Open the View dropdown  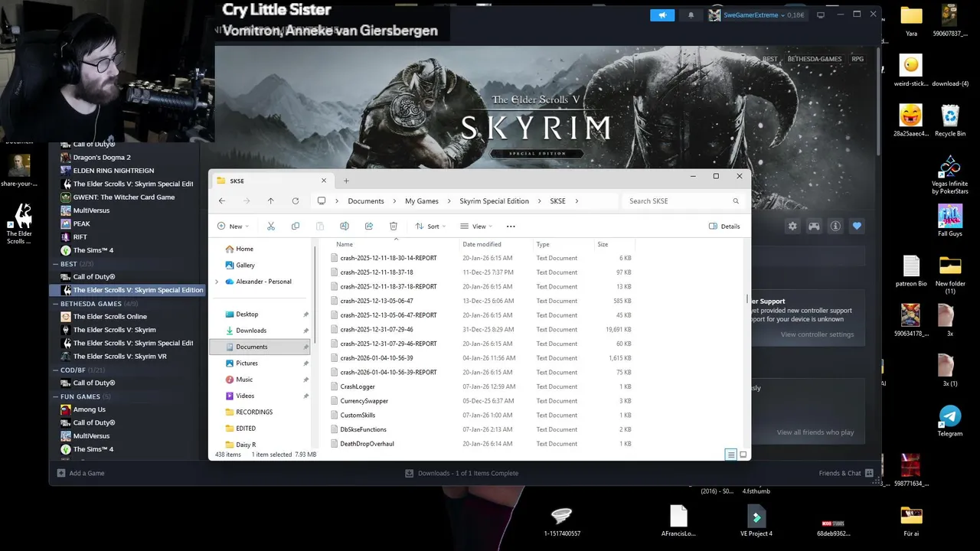[476, 227]
